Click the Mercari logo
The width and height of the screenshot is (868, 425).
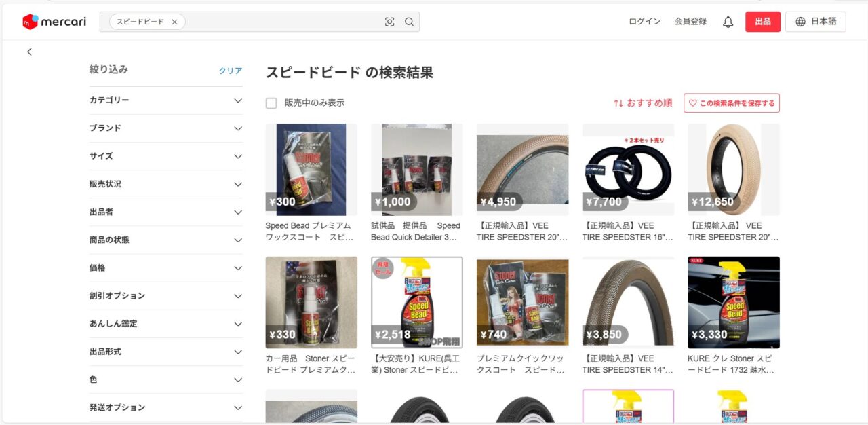coord(54,22)
